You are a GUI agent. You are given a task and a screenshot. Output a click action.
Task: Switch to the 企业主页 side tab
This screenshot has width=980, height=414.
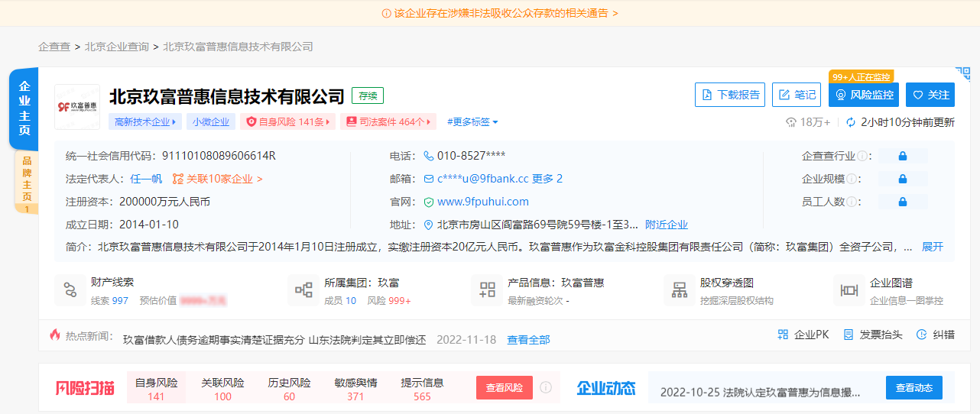click(x=24, y=108)
